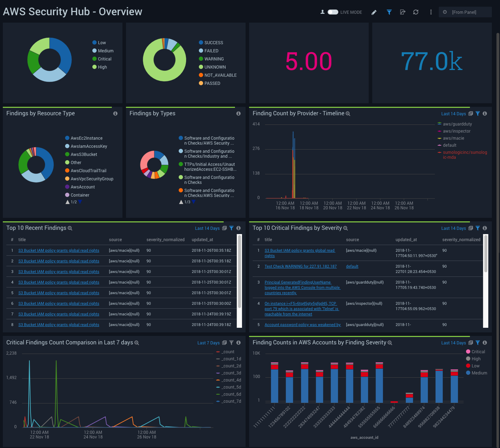This screenshot has height=448, width=500.
Task: Copy the Top 10 Recent Findings panel
Action: [x=224, y=228]
